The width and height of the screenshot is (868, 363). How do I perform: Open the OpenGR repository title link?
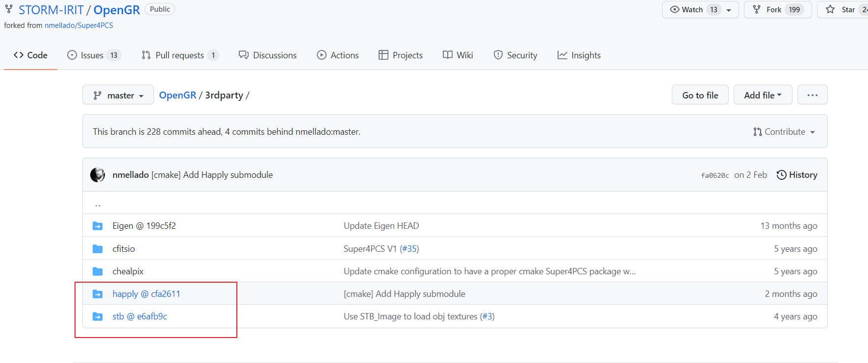click(117, 10)
